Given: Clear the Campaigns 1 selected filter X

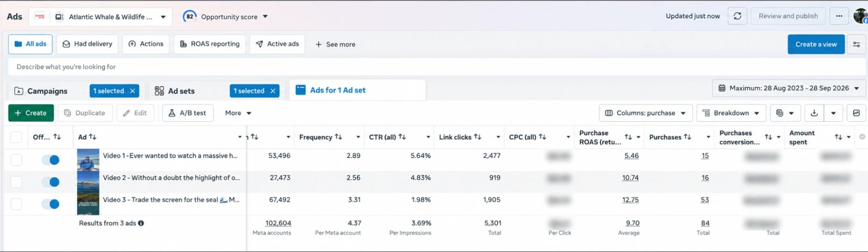Looking at the screenshot, I should click(132, 91).
